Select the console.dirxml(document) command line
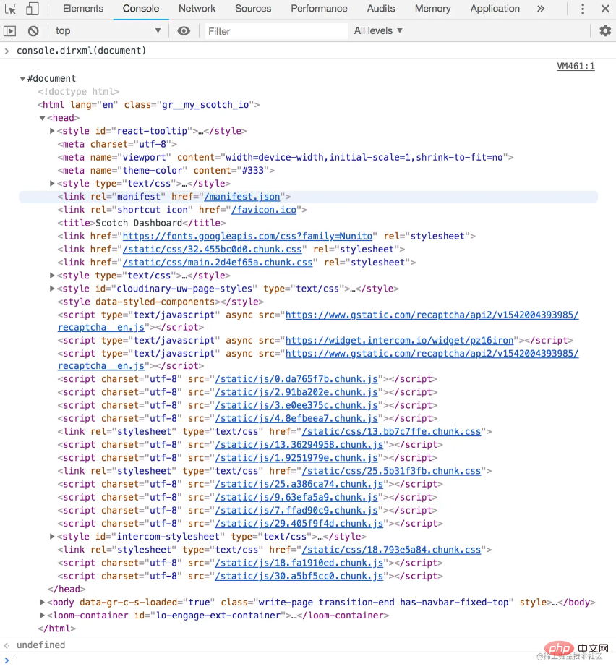The width and height of the screenshot is (616, 672). coord(82,51)
